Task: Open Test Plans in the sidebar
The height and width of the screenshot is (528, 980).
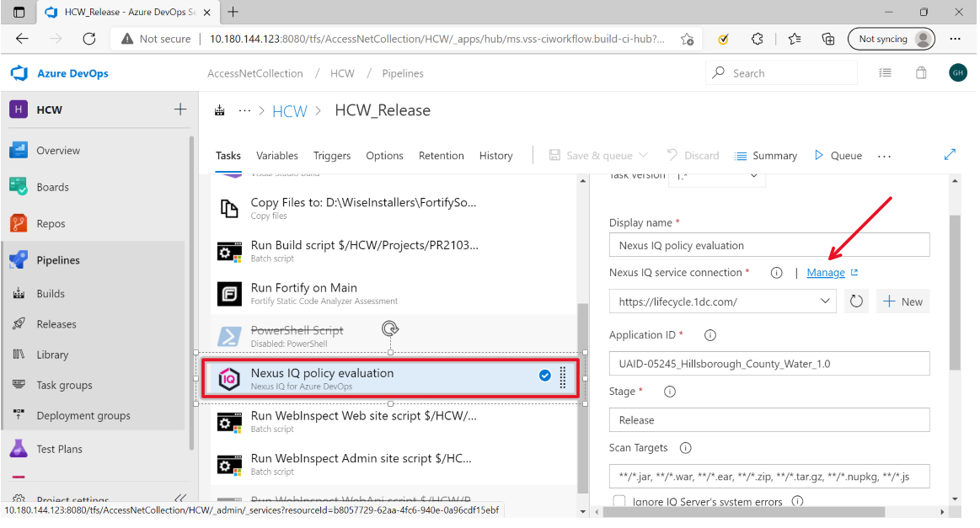Action: (59, 450)
